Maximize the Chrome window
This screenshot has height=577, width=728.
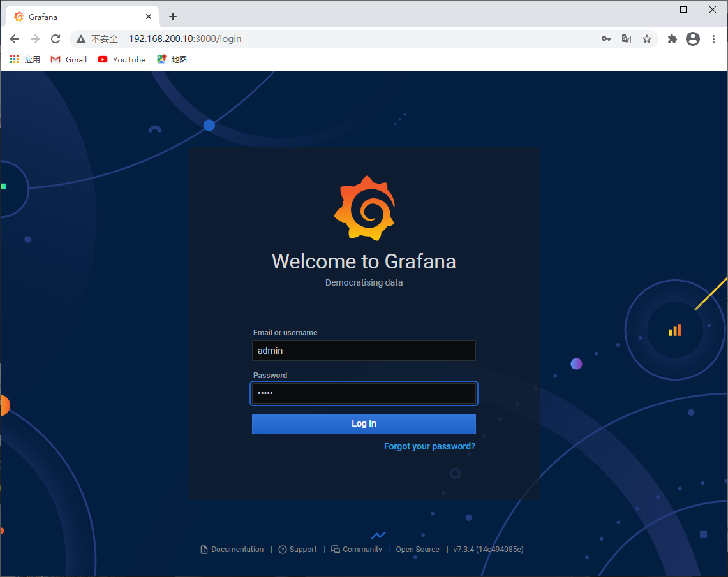coord(683,10)
